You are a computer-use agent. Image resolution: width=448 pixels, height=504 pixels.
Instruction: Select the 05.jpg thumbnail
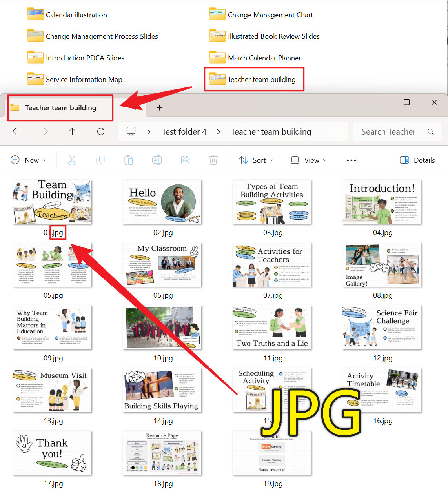pos(52,265)
